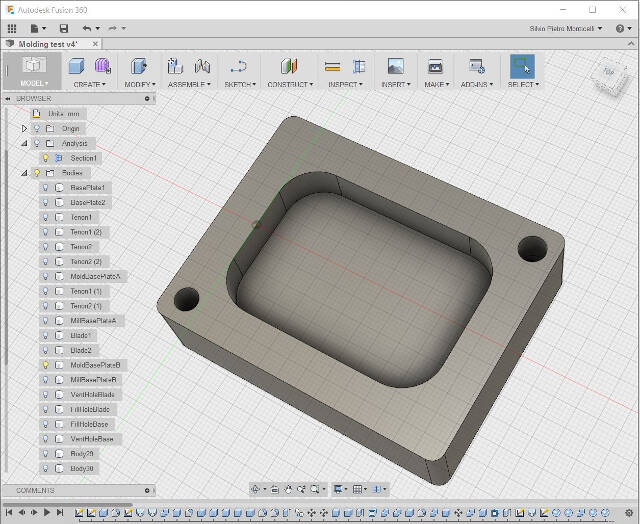Viewport: 640px width, 524px height.
Task: Collapse the Browser panel arrows
Action: (7, 99)
